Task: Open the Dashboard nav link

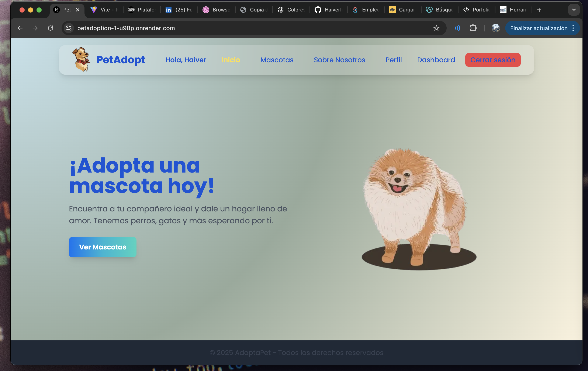Action: click(436, 60)
